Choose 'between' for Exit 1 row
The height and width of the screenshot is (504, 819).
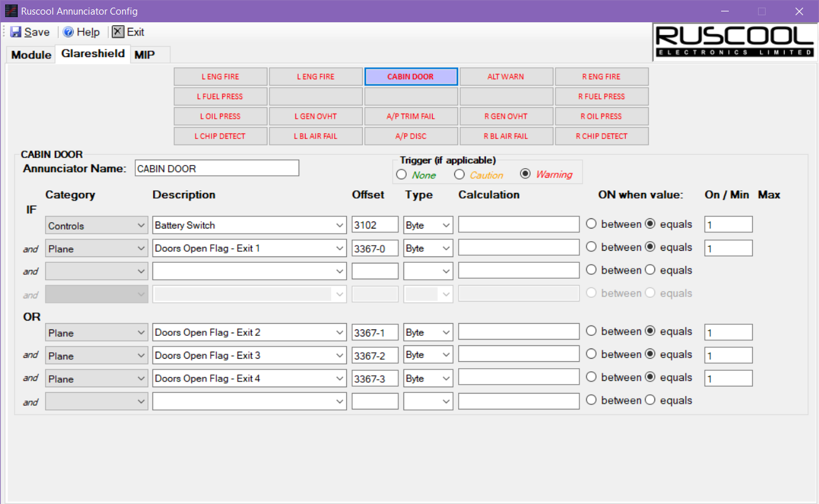pos(592,247)
